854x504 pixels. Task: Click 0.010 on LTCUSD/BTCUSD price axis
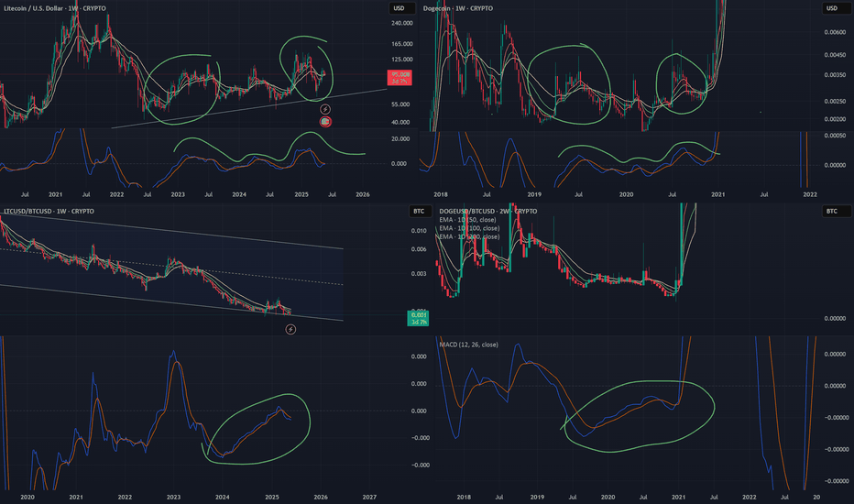point(419,231)
